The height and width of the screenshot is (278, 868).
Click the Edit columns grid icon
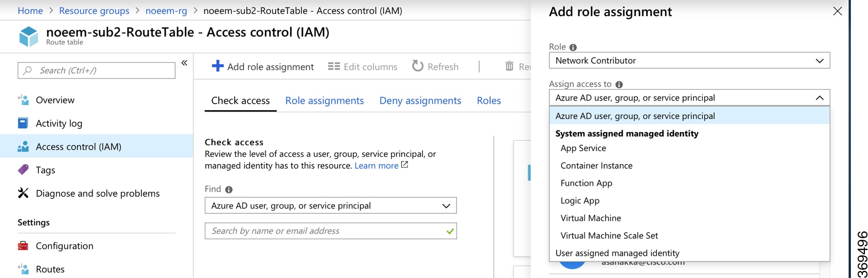pyautogui.click(x=334, y=66)
